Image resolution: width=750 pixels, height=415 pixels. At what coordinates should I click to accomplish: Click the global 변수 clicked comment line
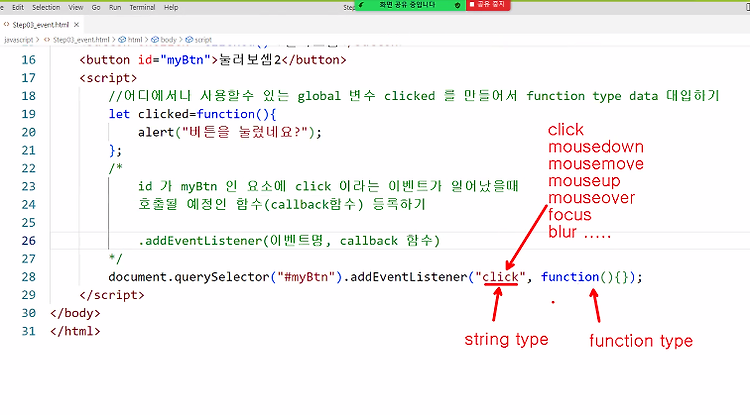tap(414, 96)
